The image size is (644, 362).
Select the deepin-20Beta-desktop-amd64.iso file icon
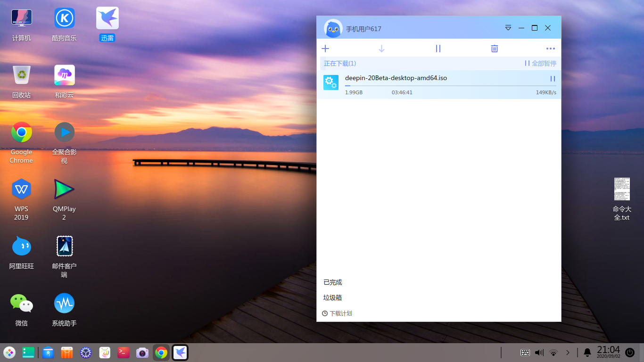[x=331, y=82]
